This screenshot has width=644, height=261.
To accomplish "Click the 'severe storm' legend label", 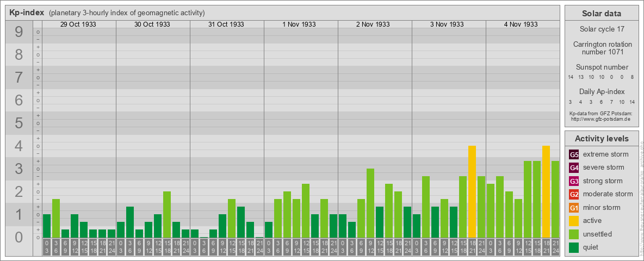I will coord(603,168).
